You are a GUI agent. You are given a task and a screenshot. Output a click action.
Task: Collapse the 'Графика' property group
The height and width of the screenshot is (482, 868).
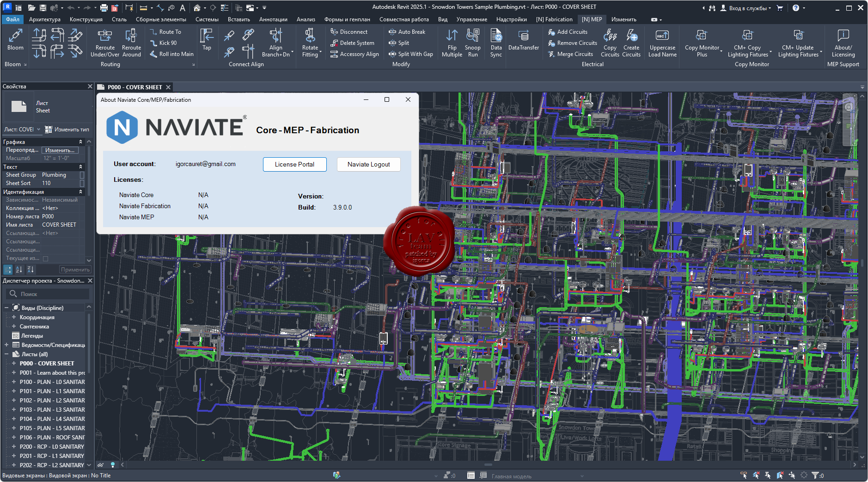(x=80, y=142)
